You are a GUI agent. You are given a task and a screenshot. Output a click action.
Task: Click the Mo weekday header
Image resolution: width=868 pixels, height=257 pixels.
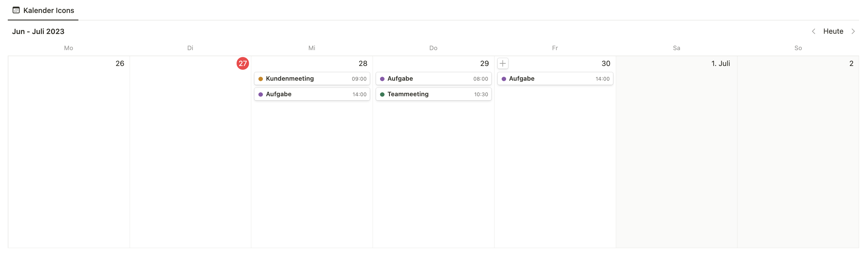(68, 48)
